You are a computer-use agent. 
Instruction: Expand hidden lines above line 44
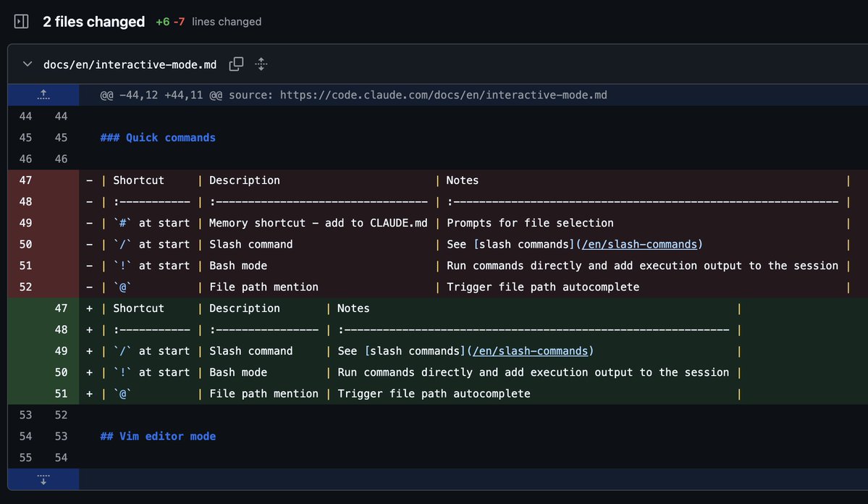(x=43, y=95)
